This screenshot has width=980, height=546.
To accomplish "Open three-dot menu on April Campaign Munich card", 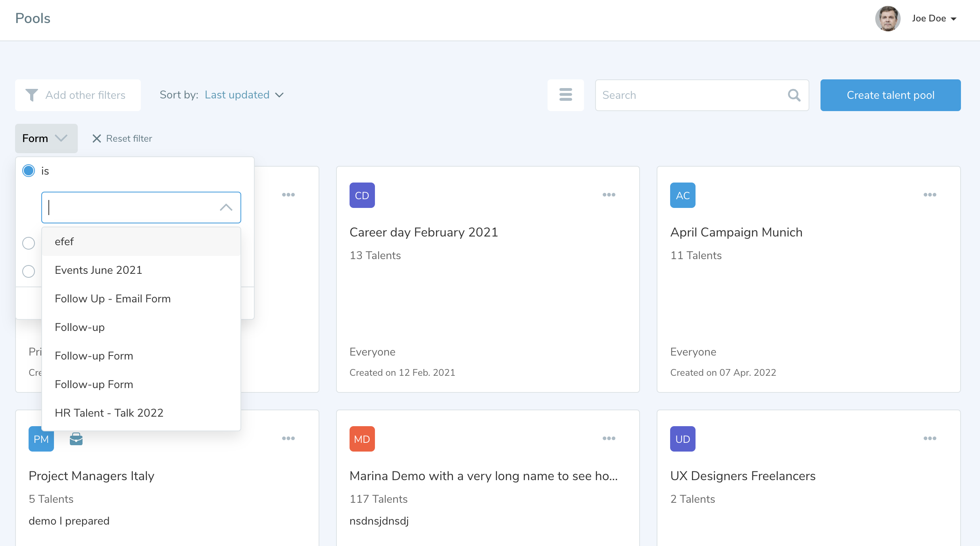I will (x=930, y=195).
